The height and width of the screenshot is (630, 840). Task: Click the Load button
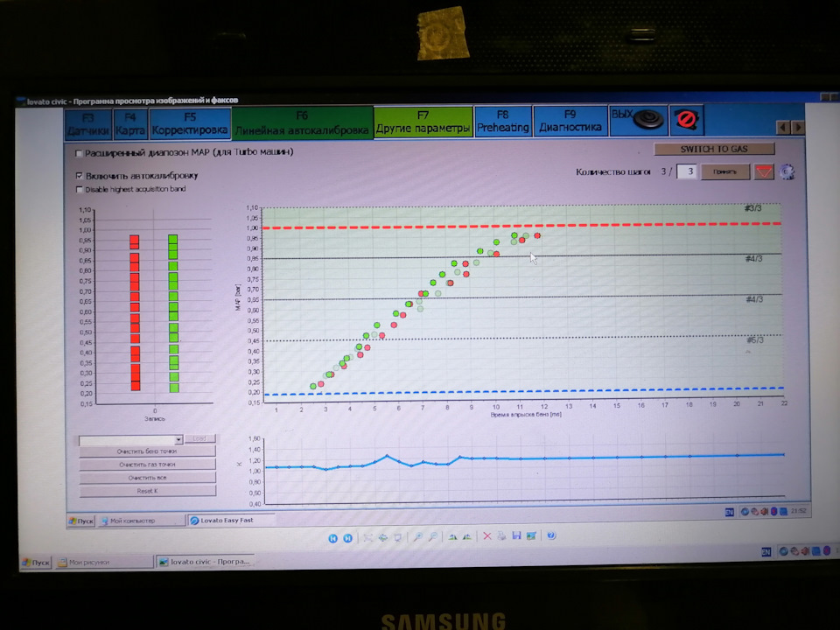pyautogui.click(x=199, y=438)
